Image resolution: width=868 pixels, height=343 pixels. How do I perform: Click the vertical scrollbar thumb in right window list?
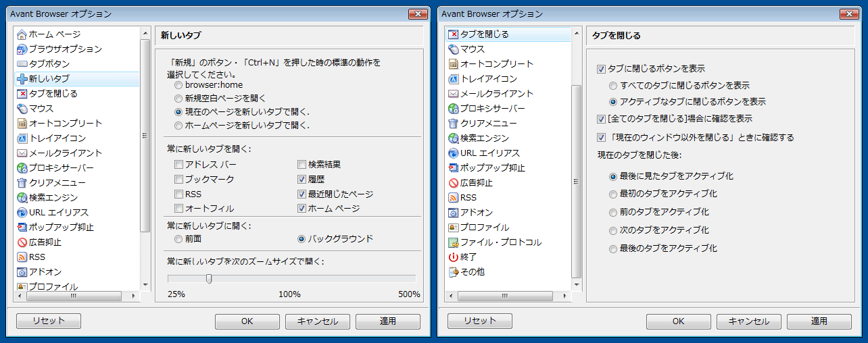coord(577,181)
